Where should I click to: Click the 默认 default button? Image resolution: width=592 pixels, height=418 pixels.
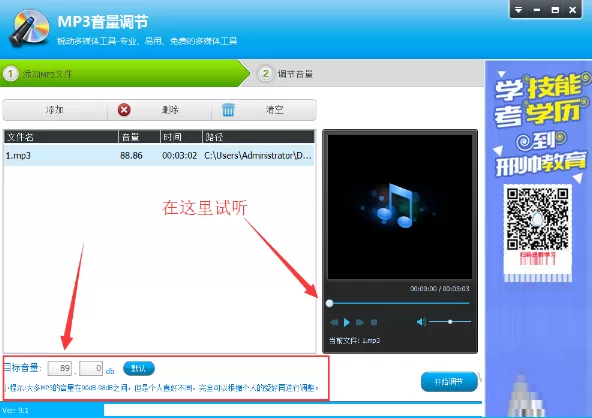139,368
